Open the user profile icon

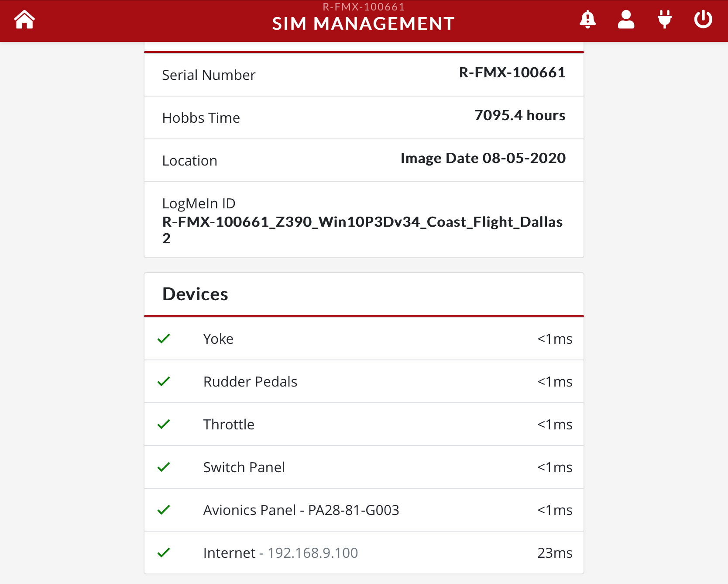626,20
